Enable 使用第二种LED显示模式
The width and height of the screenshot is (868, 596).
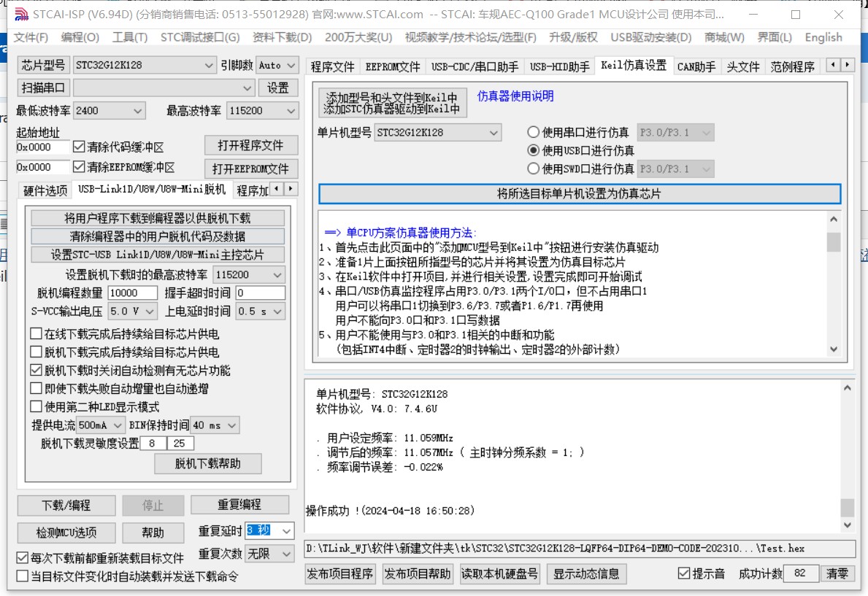coord(37,407)
